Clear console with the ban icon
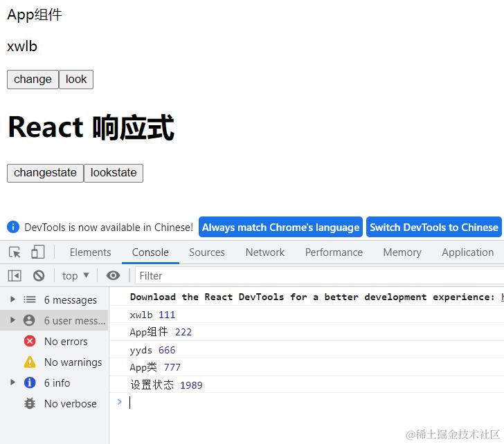 pyautogui.click(x=39, y=276)
